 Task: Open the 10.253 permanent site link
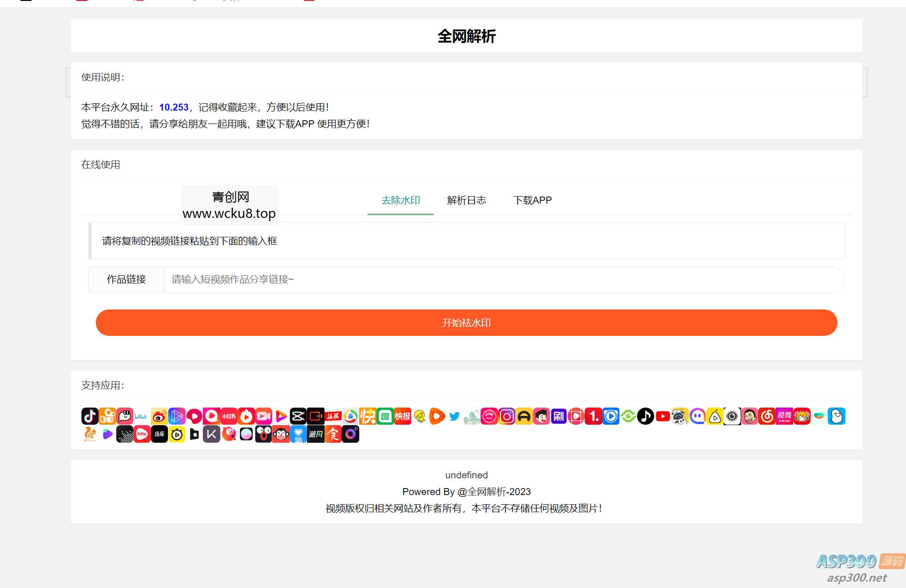[174, 107]
